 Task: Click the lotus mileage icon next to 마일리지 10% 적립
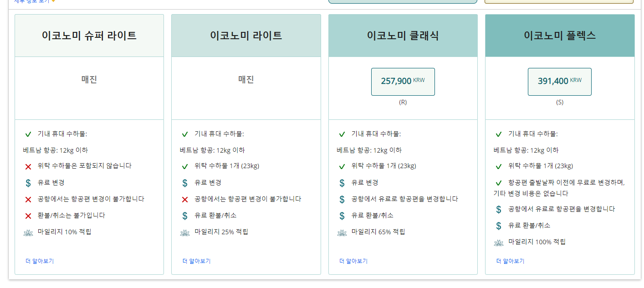pos(28,231)
